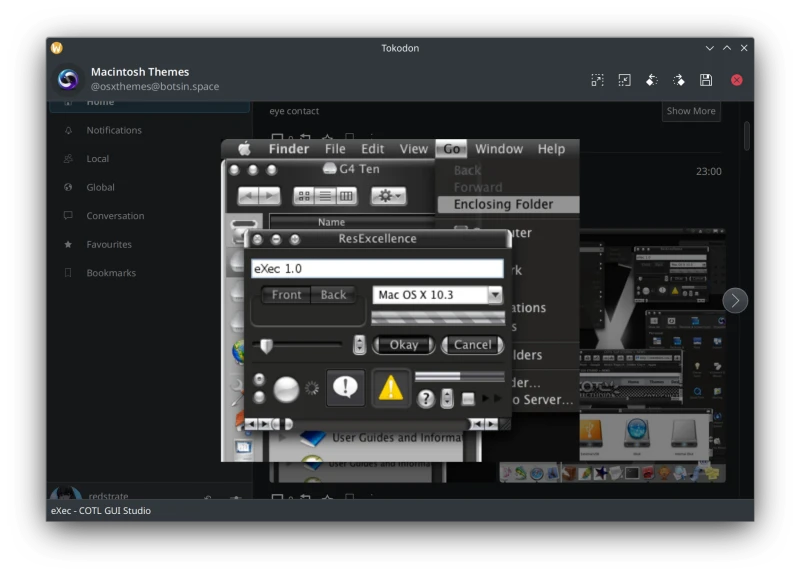Click the large round silver button
The height and width of the screenshot is (576, 800).
click(x=286, y=390)
